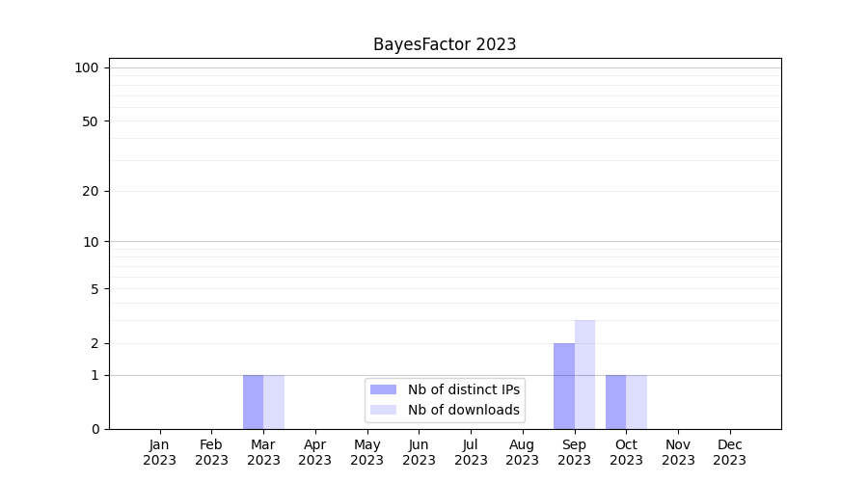Click the 0 y-axis tick label

95,429
